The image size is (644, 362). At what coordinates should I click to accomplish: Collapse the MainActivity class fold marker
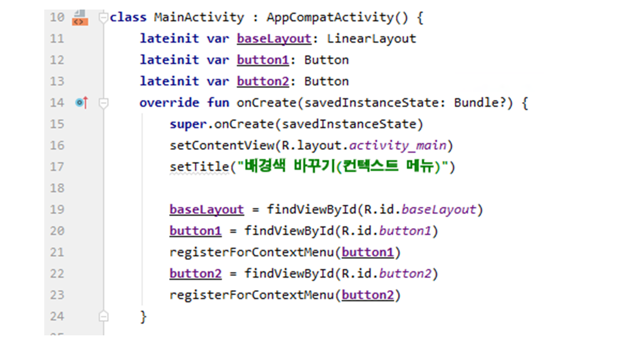click(104, 18)
